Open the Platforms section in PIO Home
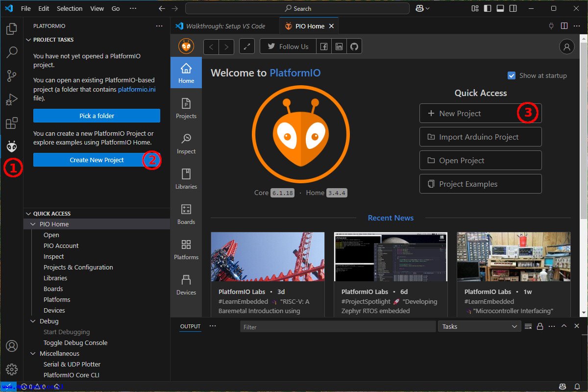Screen dimensions: 588x392 (x=186, y=249)
